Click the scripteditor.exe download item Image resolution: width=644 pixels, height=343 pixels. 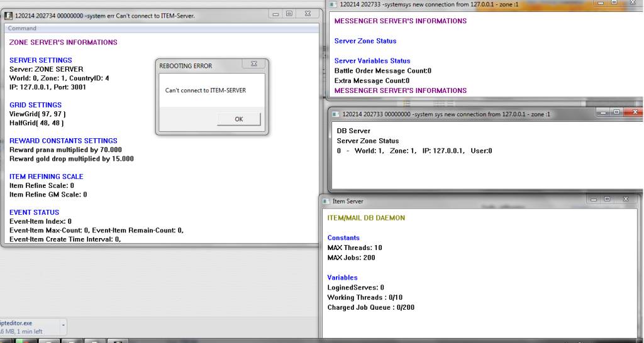(x=25, y=325)
